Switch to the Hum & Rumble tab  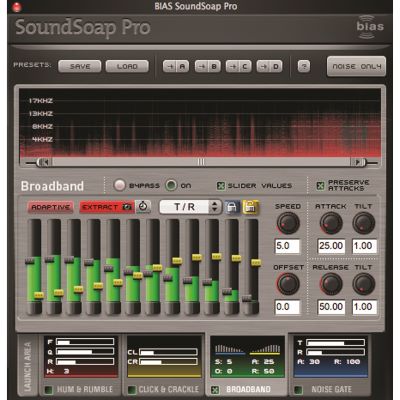click(84, 389)
